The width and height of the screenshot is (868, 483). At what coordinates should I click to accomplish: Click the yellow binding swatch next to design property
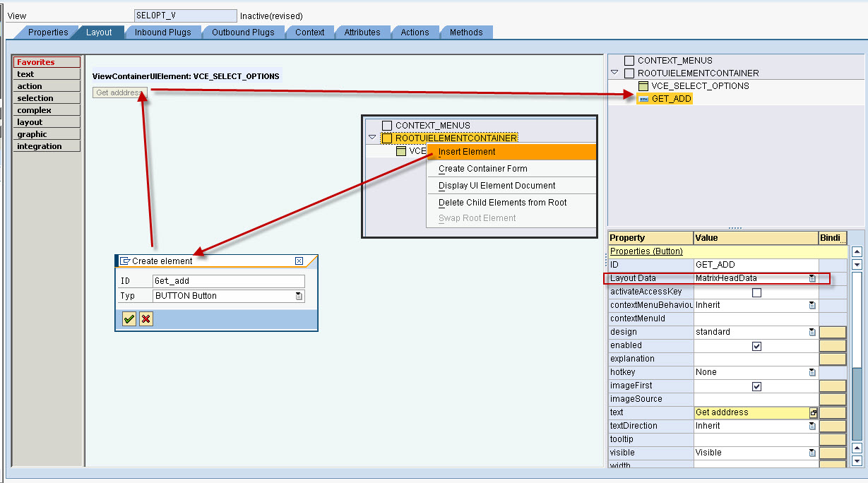[832, 331]
